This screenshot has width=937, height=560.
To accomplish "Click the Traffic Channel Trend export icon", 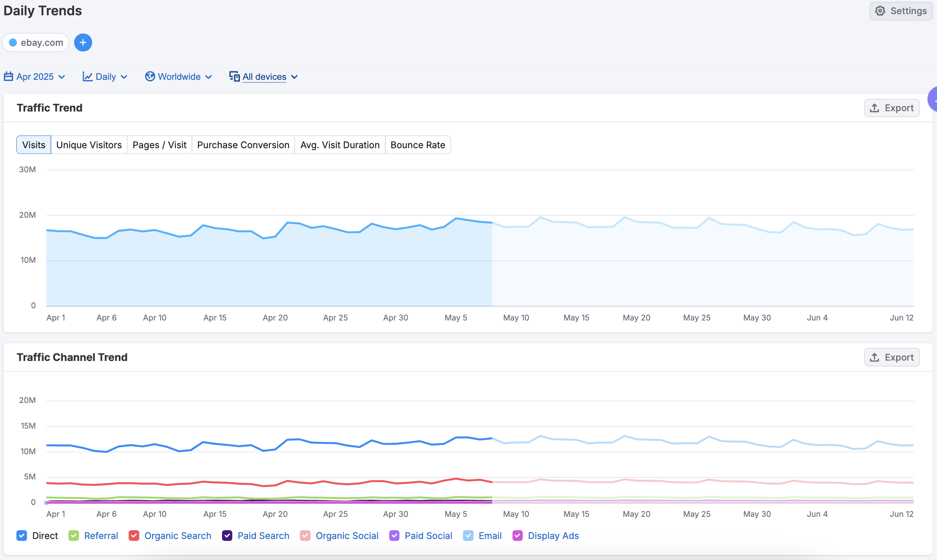I will [874, 358].
